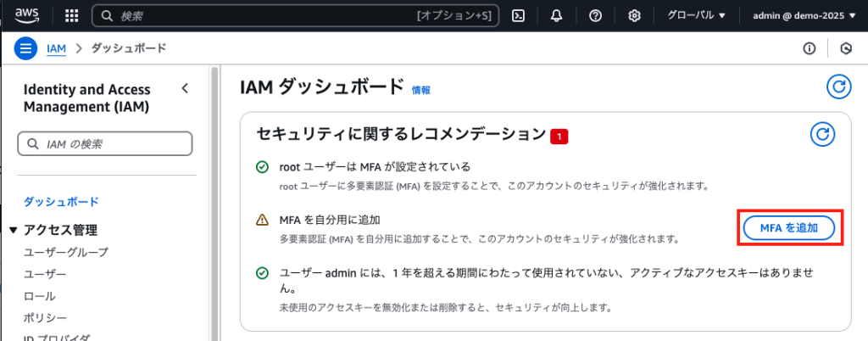Collapse the IAM sidebar with chevron

click(x=185, y=88)
